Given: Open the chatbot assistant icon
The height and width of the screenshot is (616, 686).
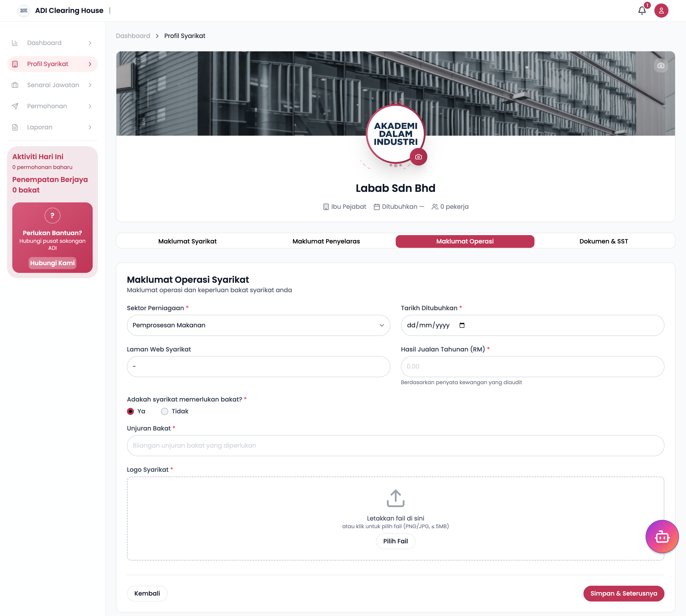Looking at the screenshot, I should (x=662, y=537).
